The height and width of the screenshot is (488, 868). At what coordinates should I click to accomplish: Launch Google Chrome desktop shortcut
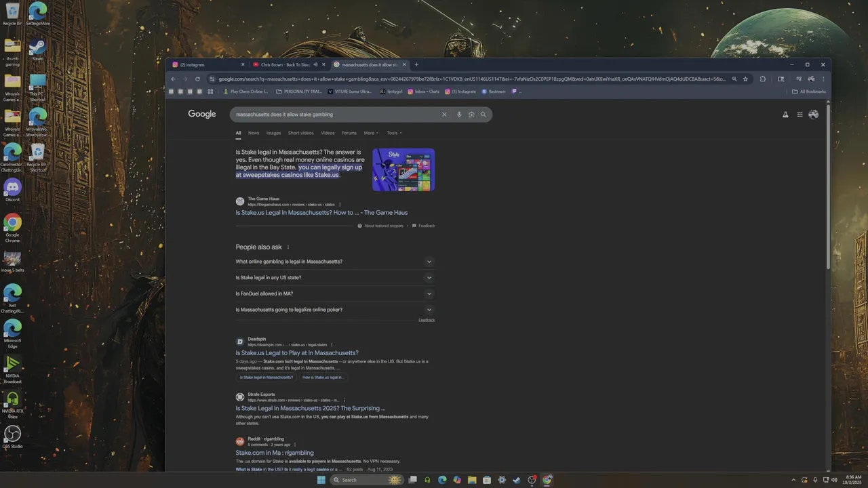[12, 228]
